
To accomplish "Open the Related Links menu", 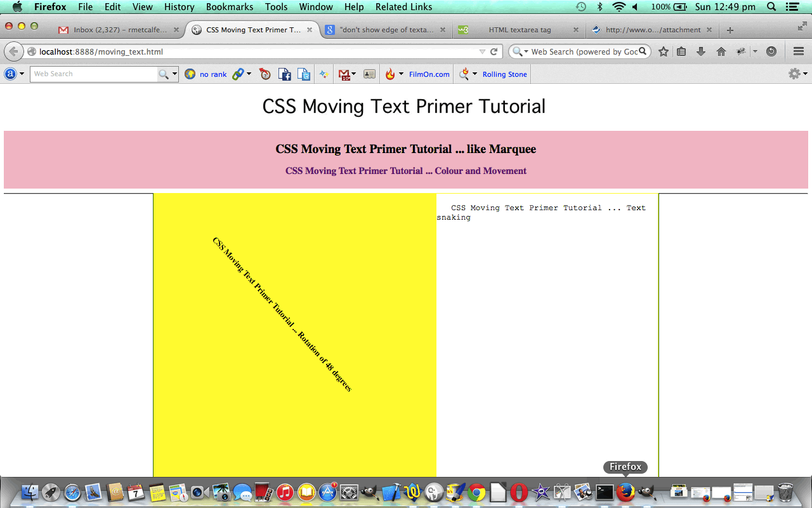I will coord(403,7).
